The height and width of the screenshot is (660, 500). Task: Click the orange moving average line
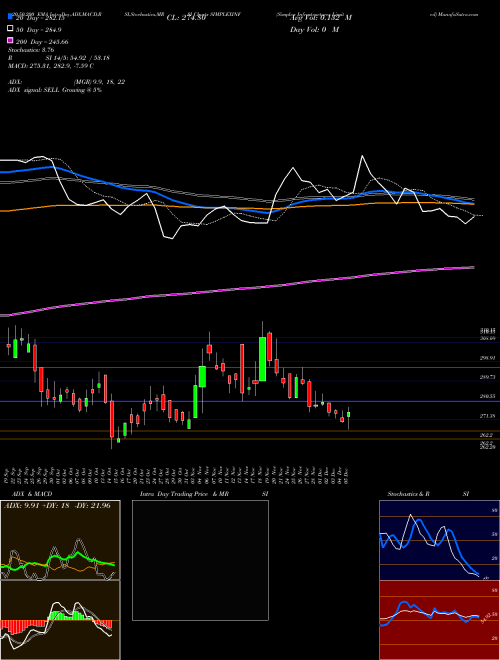(x=237, y=206)
